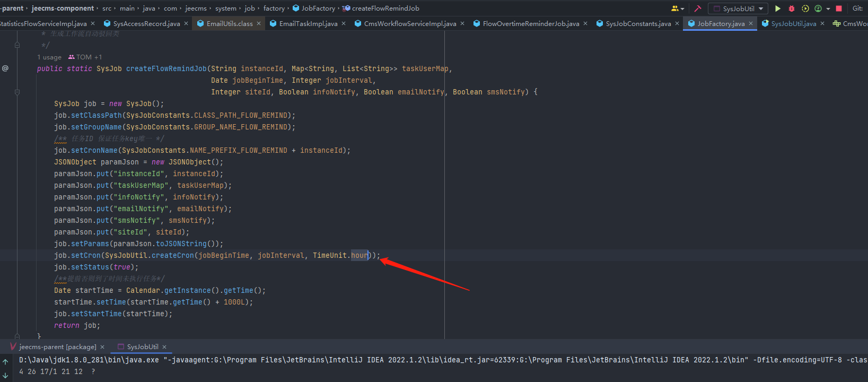
Task: Expand the profiler options arrow
Action: tap(828, 9)
